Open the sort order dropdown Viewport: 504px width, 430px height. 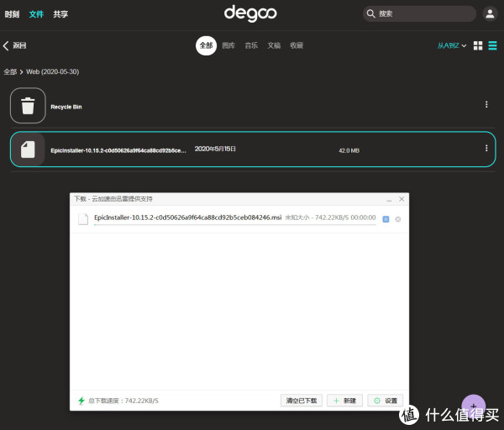(x=452, y=45)
